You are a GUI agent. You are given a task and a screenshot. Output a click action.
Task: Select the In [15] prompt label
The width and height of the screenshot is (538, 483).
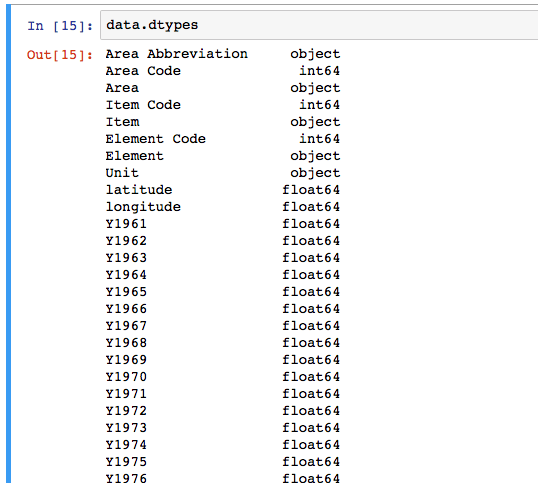click(60, 26)
